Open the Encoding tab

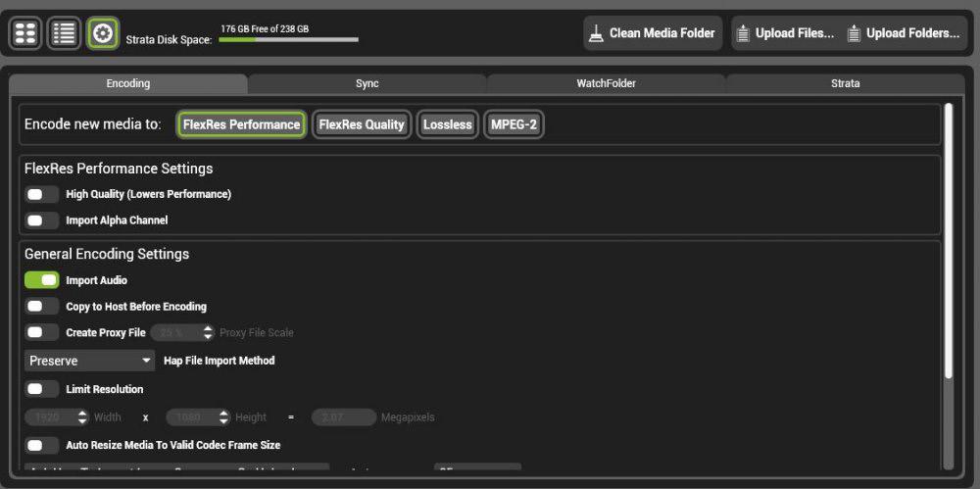(x=128, y=84)
